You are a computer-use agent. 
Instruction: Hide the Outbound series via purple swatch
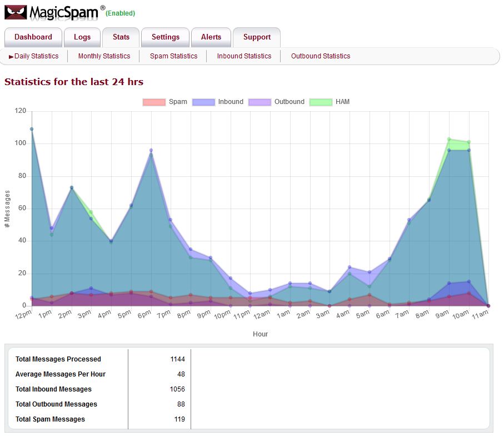pos(260,102)
